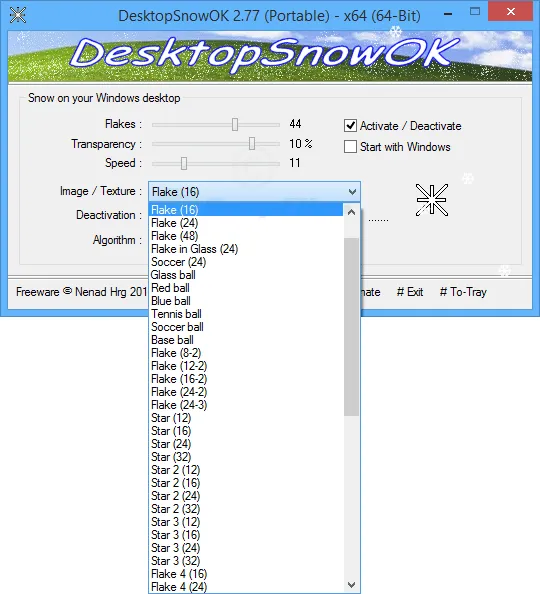The image size is (540, 594).
Task: Minimize the DesktopSnowOK window
Action: (x=448, y=14)
